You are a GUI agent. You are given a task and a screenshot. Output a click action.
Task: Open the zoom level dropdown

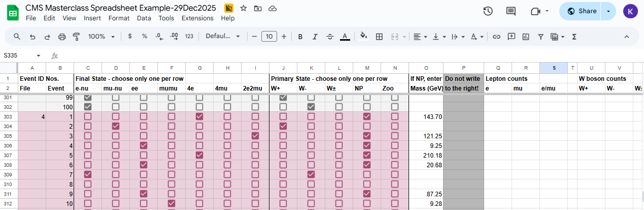click(101, 37)
